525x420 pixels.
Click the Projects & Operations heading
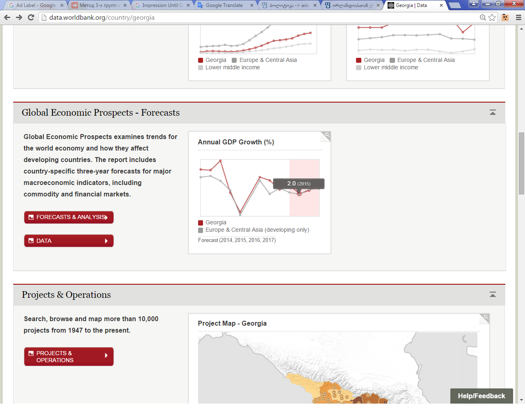pyautogui.click(x=66, y=294)
